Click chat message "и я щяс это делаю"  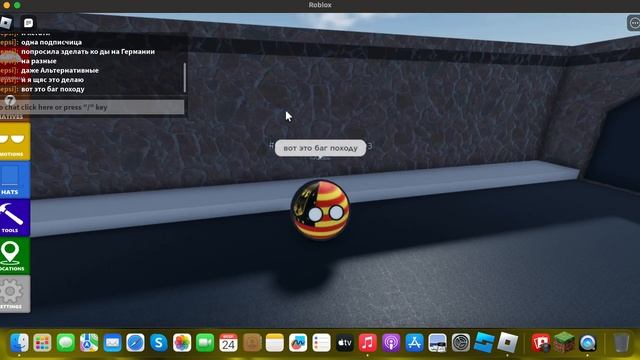coord(52,80)
